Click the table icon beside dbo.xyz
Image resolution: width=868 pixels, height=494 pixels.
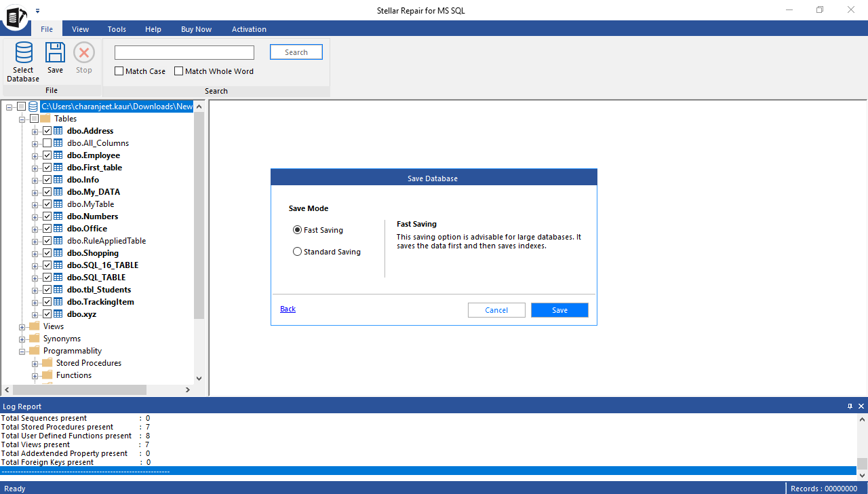[58, 314]
